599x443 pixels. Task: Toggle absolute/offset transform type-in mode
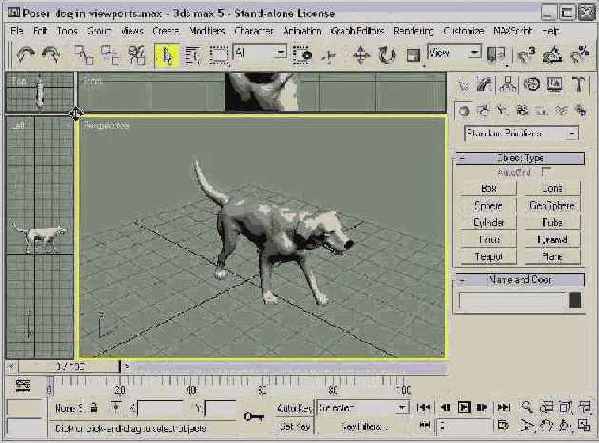coord(116,407)
